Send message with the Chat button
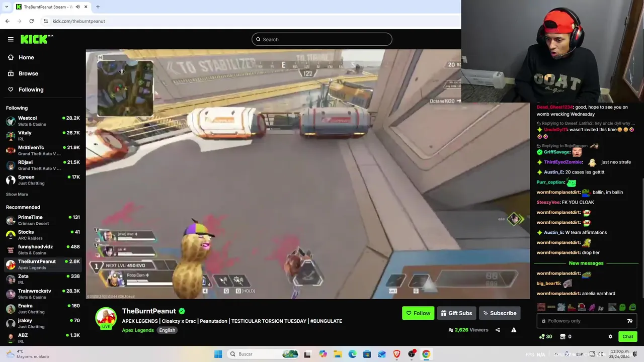The height and width of the screenshot is (362, 644). pyautogui.click(x=628, y=336)
